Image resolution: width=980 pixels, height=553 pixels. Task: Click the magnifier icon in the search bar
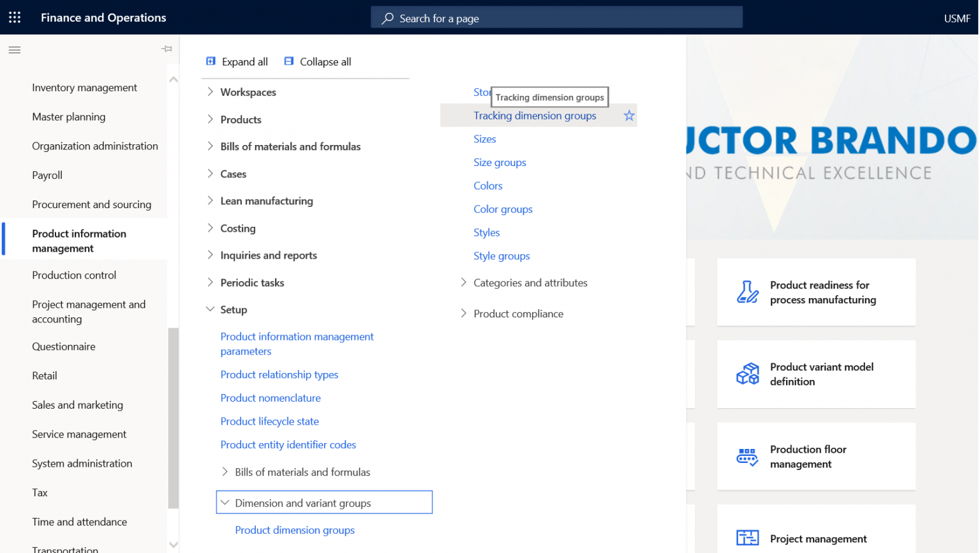[387, 17]
